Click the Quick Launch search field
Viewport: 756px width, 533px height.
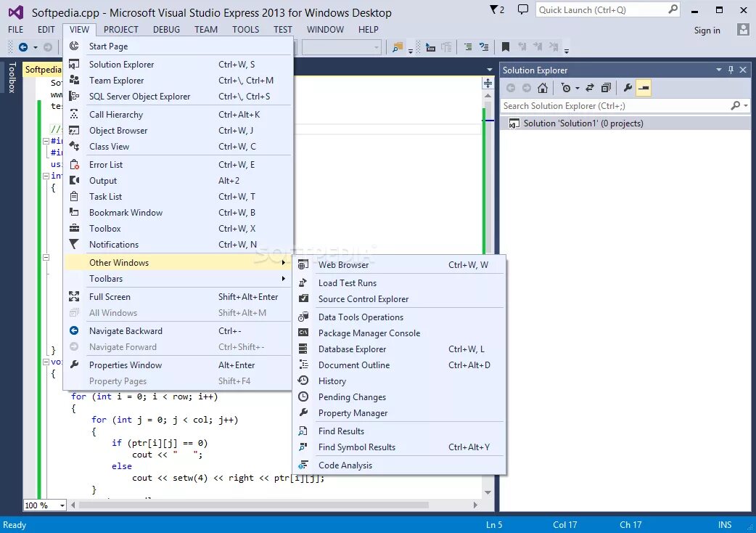click(x=602, y=9)
